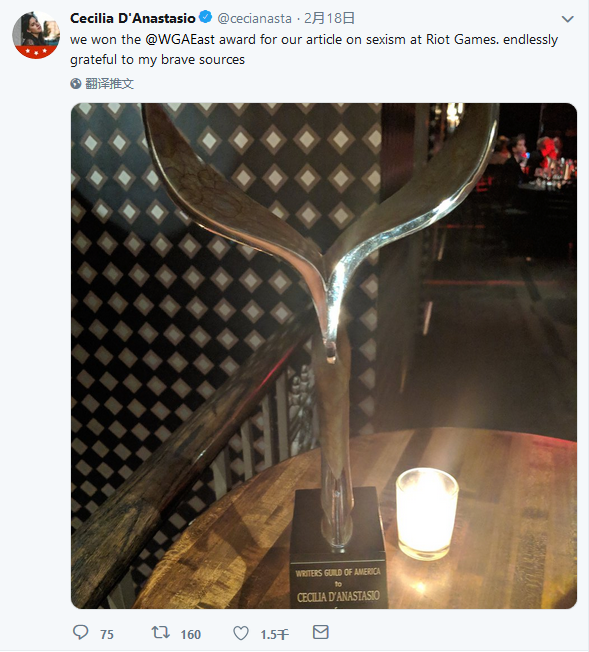Click the trophy plaque engraving in photo
Image resolution: width=589 pixels, height=652 pixels.
click(x=338, y=586)
